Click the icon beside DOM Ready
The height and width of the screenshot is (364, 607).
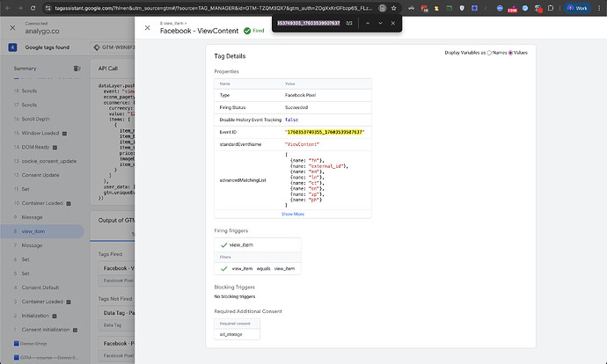click(55, 148)
